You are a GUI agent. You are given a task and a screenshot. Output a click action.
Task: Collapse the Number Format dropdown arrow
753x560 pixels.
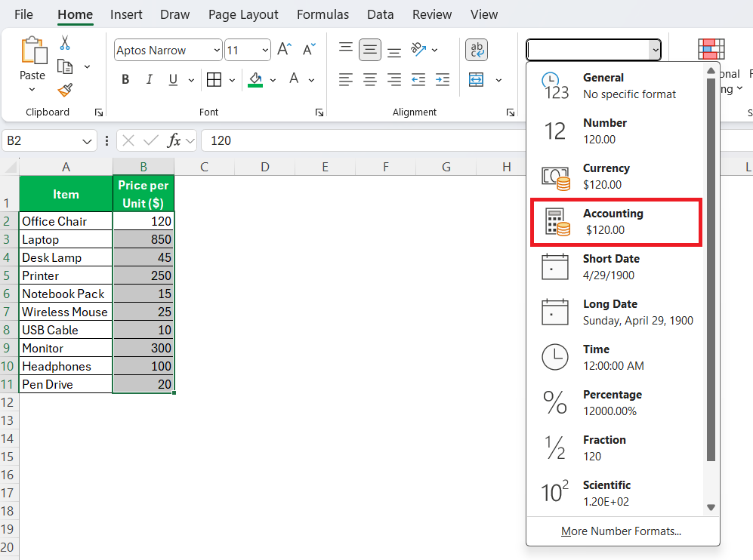pos(655,50)
